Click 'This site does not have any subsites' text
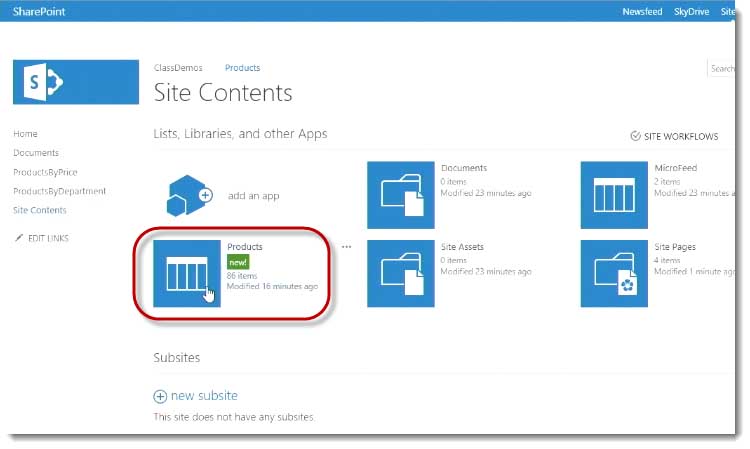Screen dimensions: 750x449 tap(234, 417)
